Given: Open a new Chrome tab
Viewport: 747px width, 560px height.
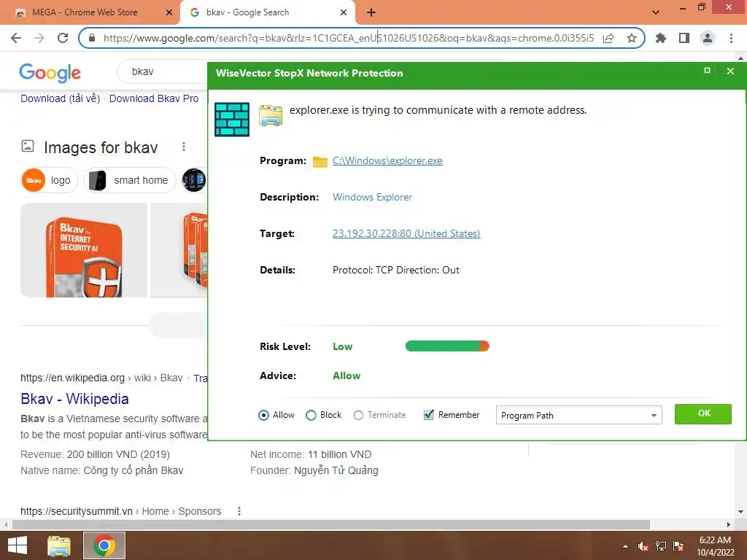Looking at the screenshot, I should [371, 13].
